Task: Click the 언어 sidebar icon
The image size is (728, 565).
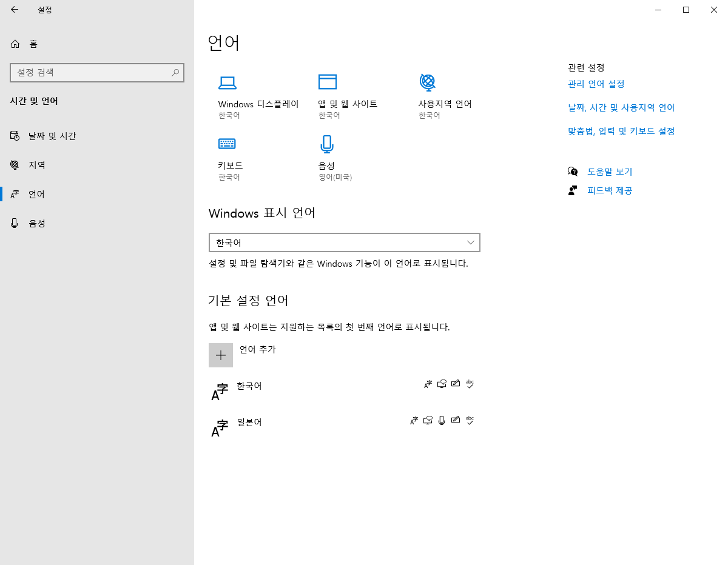Action: pyautogui.click(x=15, y=194)
